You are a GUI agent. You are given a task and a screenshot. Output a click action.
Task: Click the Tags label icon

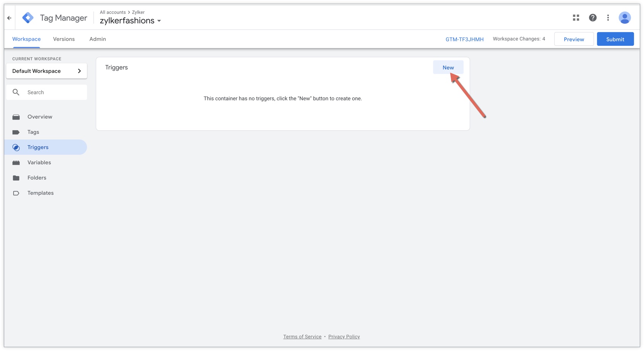click(x=16, y=132)
